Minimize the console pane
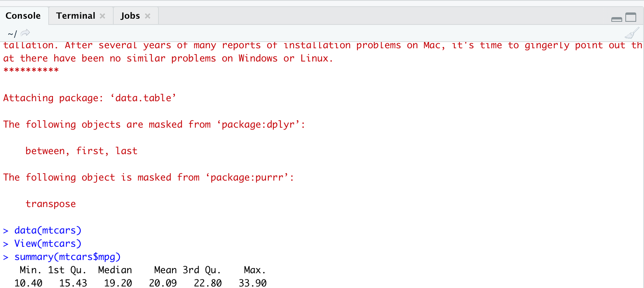This screenshot has width=644, height=288. pos(617,19)
